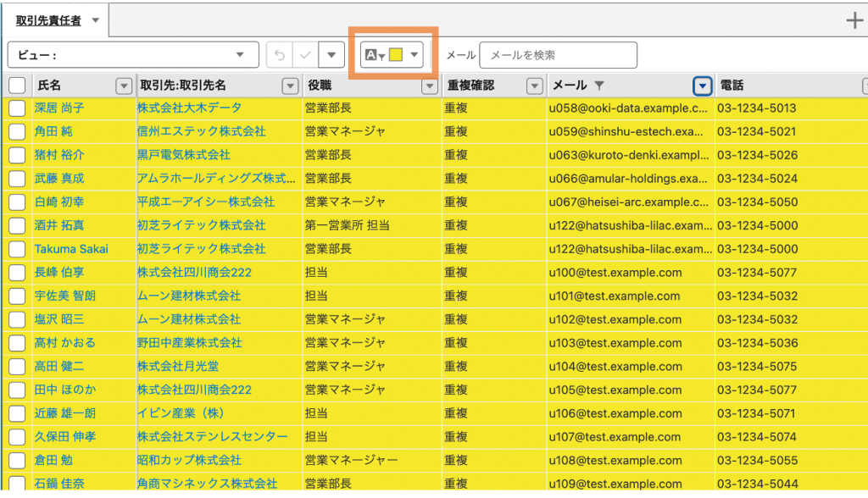Viewport: 868px width, 498px height.
Task: Open contact link 角田 純
Action: point(53,132)
